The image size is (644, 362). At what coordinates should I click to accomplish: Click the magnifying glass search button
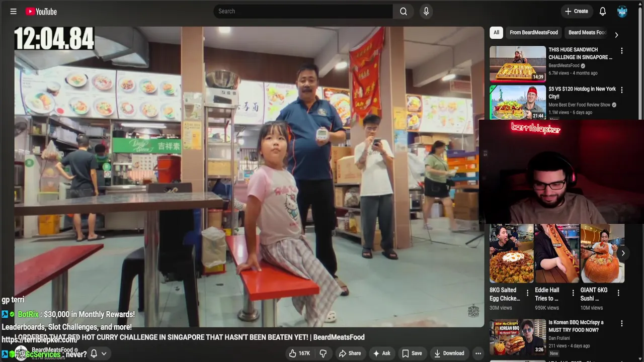[404, 11]
